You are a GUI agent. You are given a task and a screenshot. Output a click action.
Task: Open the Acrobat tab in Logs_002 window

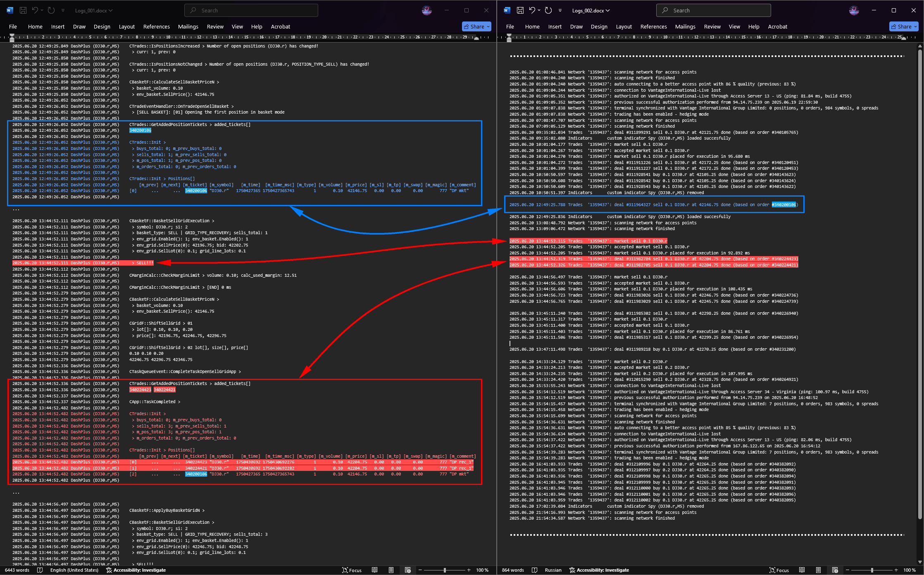(x=777, y=26)
